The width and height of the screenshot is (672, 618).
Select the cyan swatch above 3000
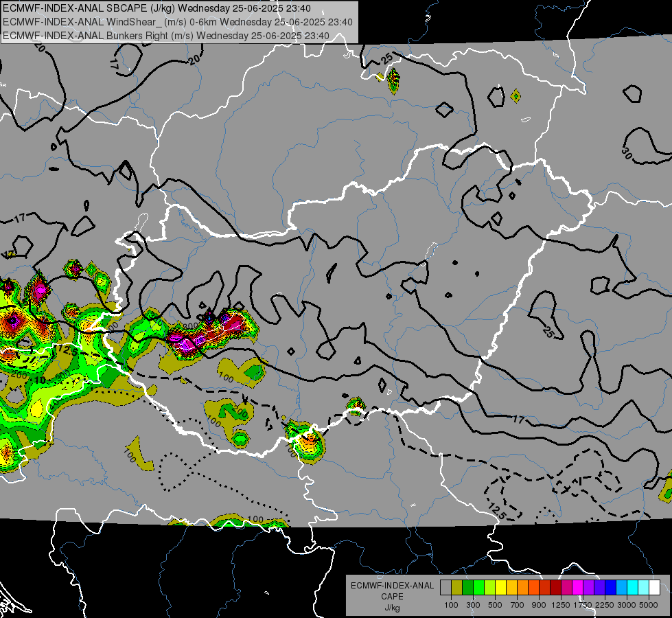click(633, 587)
